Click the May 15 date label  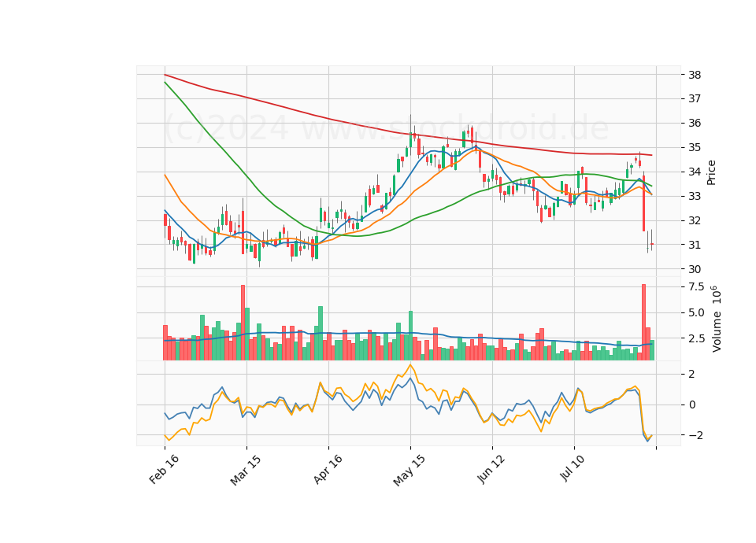point(409,471)
